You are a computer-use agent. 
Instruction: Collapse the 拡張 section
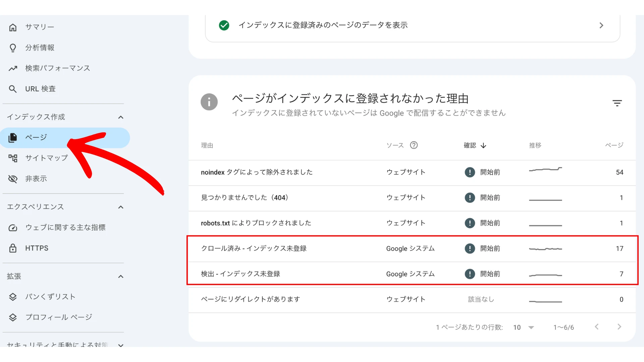click(121, 277)
